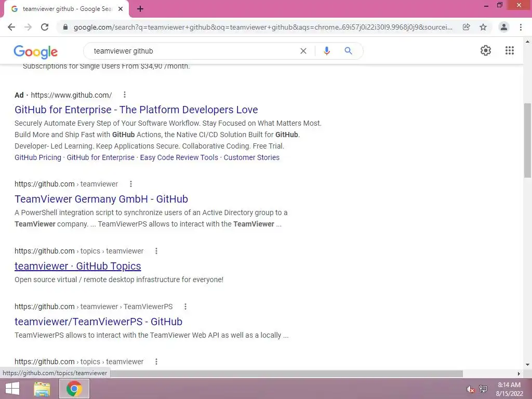The image size is (532, 399).
Task: Open Google quick settings gear
Action: pyautogui.click(x=486, y=50)
